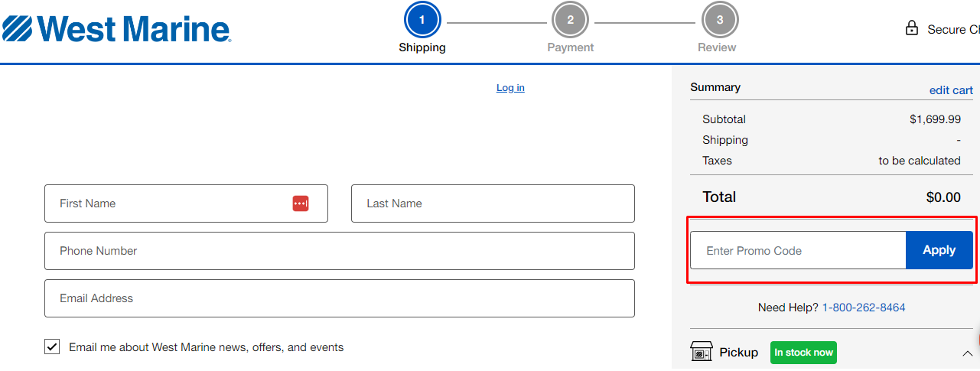Collapse the Pickup section chevron

[967, 353]
